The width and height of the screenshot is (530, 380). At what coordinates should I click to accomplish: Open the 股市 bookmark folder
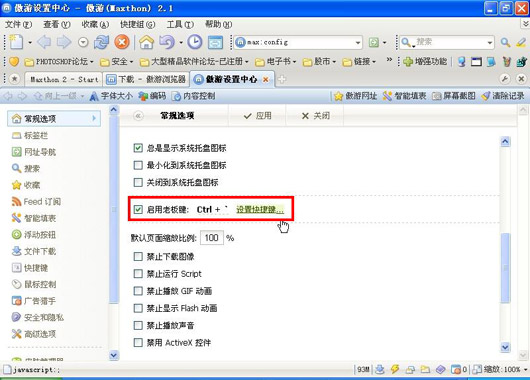pyautogui.click(x=319, y=62)
